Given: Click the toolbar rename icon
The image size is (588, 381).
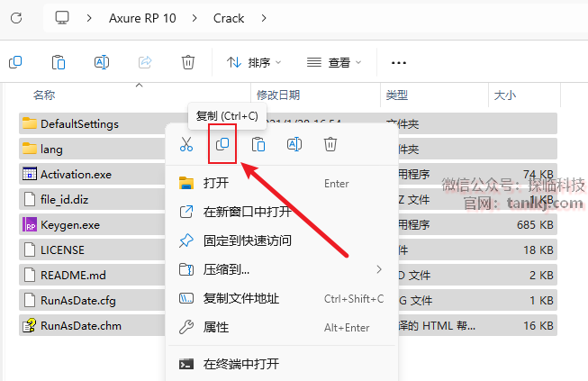Looking at the screenshot, I should click(x=102, y=62).
